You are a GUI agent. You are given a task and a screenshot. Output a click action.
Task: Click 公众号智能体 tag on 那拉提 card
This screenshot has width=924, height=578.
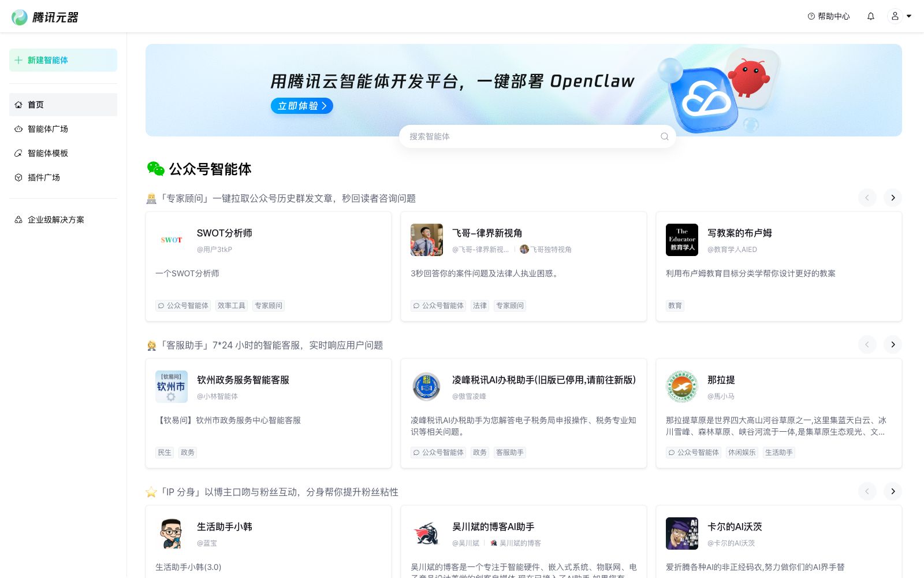click(694, 453)
